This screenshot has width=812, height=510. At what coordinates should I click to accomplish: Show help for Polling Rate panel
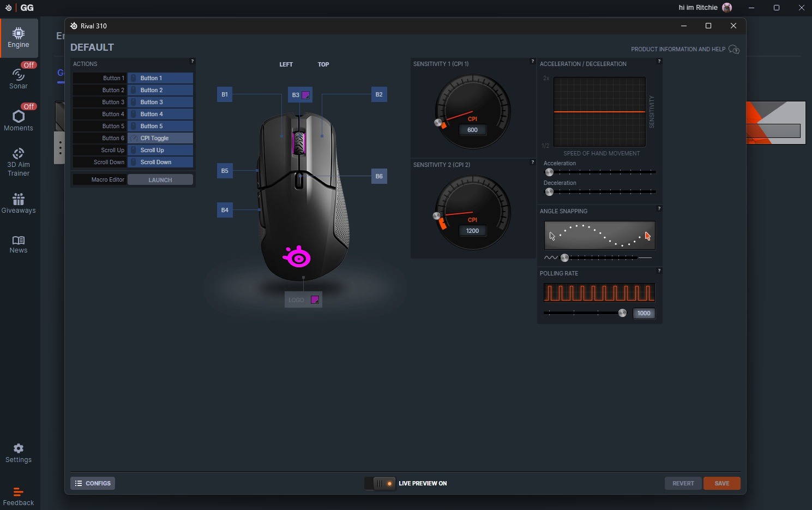click(659, 271)
